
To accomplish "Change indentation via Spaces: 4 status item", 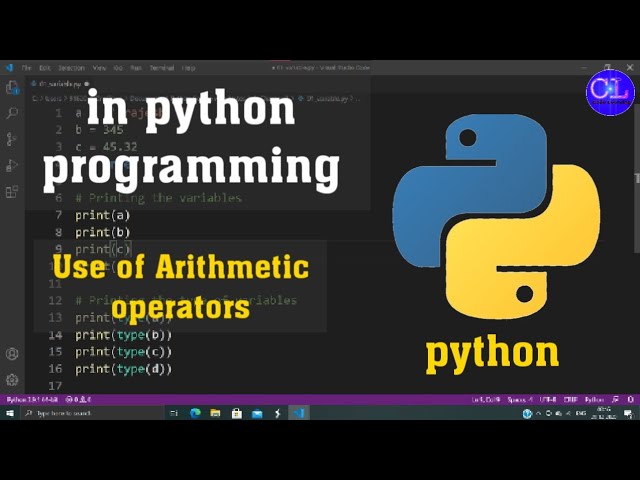I will click(520, 400).
